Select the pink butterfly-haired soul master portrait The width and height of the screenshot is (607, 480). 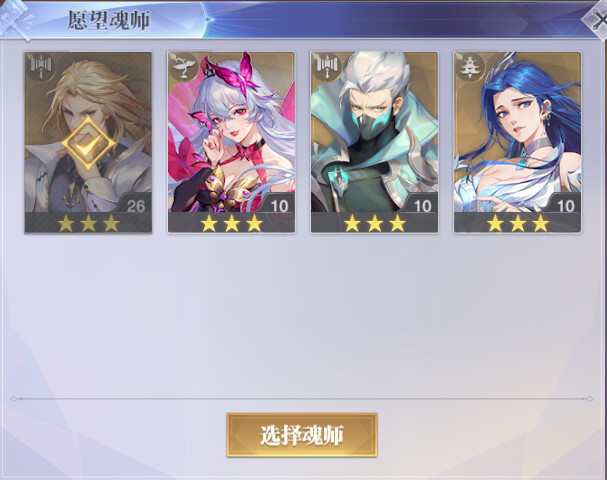coord(231,134)
